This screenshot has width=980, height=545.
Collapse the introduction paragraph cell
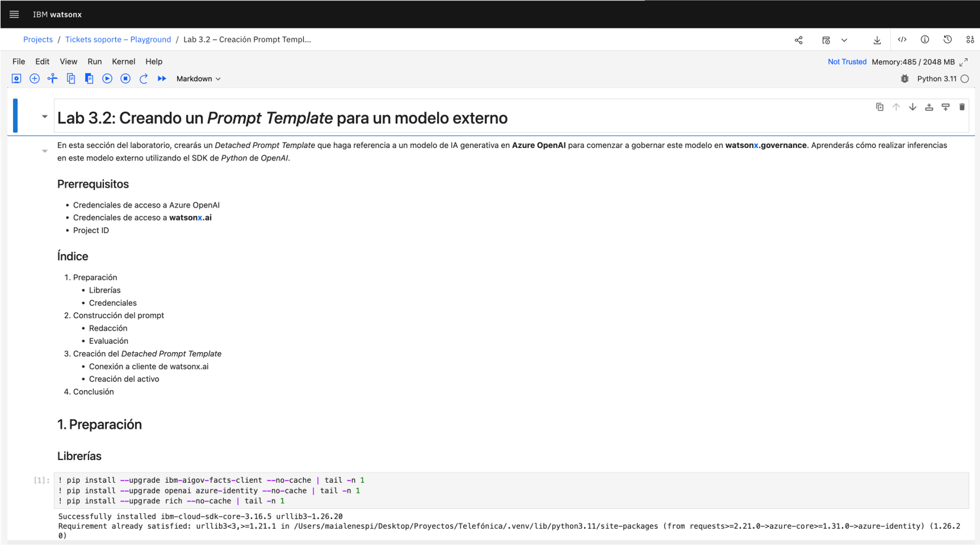tap(45, 151)
